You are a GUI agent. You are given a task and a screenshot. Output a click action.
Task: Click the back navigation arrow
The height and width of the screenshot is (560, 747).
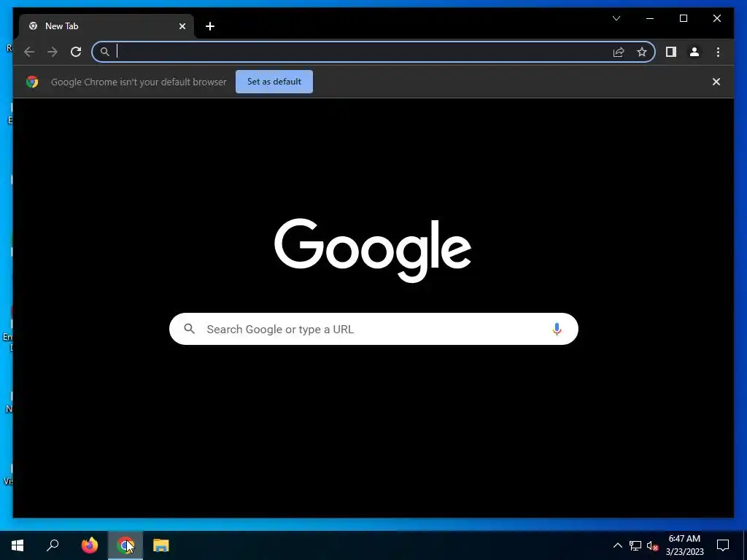click(29, 52)
